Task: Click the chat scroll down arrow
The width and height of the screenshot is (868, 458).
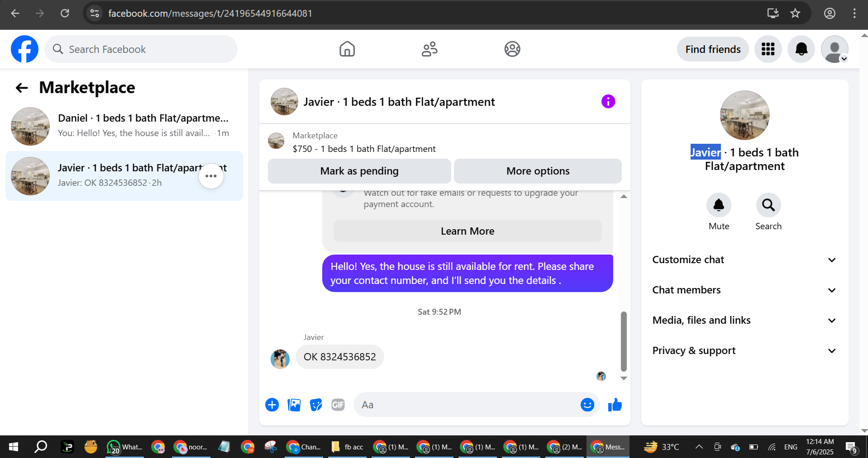Action: [x=624, y=378]
